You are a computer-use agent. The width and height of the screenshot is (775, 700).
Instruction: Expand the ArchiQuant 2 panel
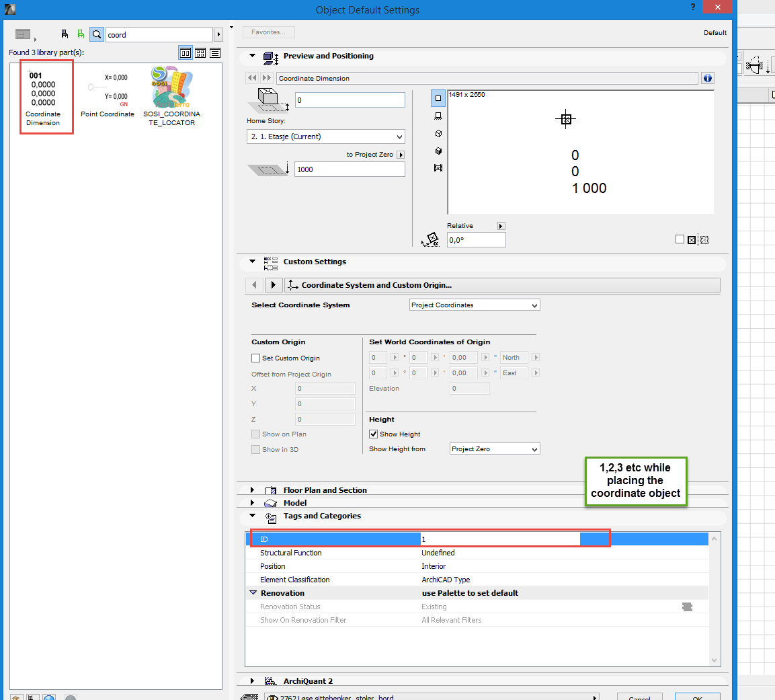click(253, 681)
